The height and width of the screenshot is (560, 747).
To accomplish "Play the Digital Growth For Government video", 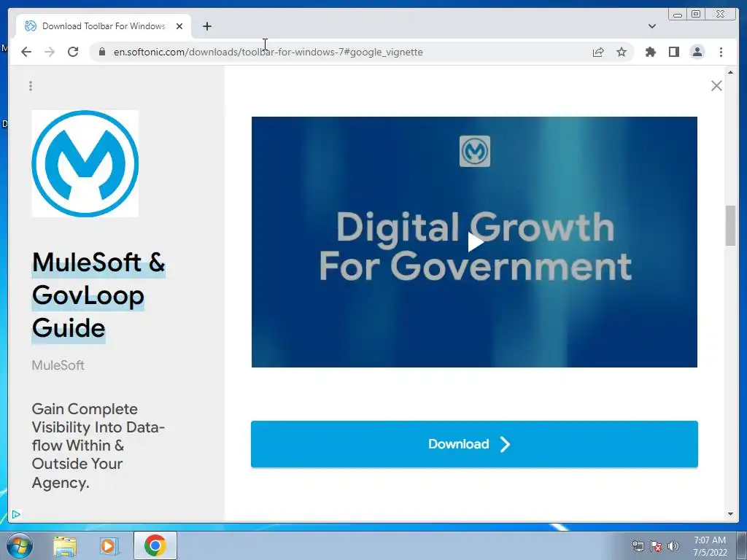I will coord(475,242).
